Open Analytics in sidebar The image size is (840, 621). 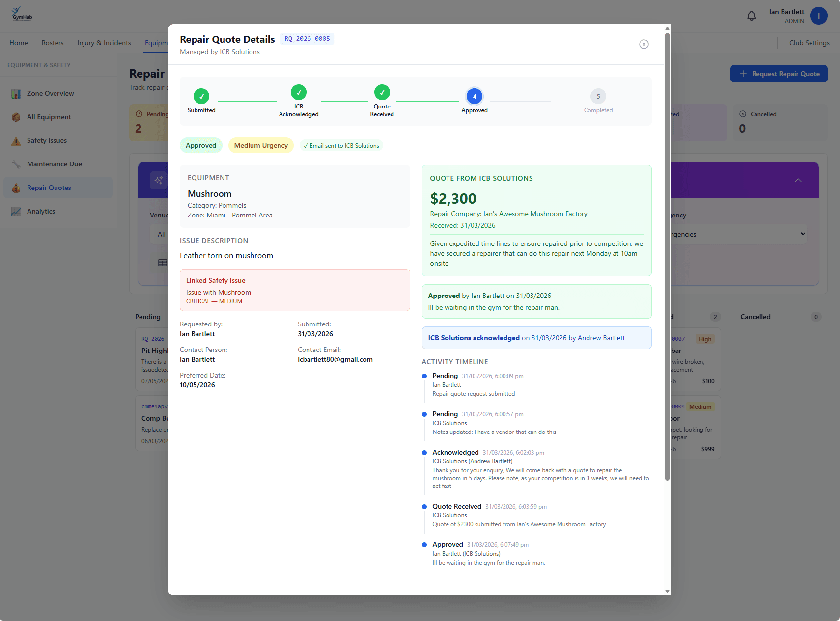(x=58, y=211)
